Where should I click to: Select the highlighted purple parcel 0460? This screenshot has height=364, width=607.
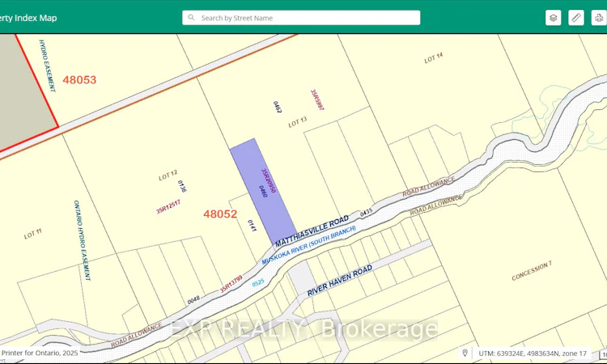tap(263, 191)
